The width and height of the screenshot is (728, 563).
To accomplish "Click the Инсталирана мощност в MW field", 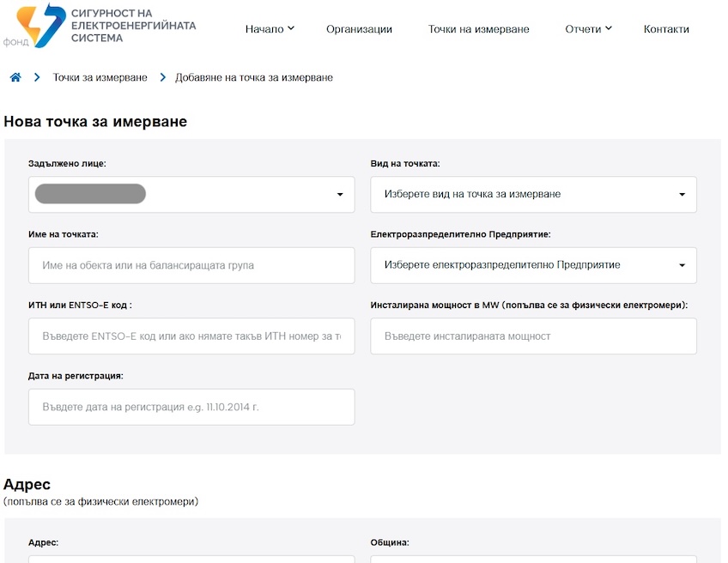I will coord(532,336).
